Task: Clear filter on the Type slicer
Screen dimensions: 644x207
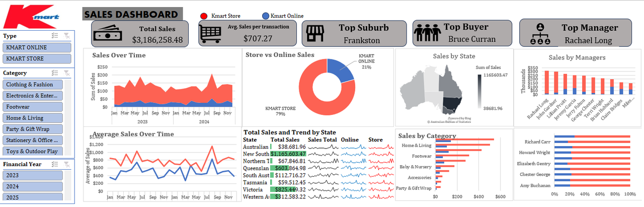Action: pyautogui.click(x=67, y=36)
